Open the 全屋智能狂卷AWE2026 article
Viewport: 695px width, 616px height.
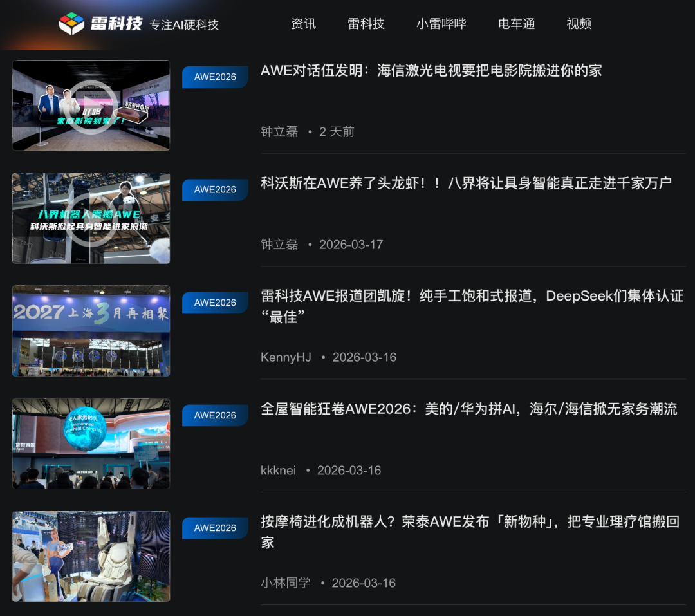tap(468, 409)
